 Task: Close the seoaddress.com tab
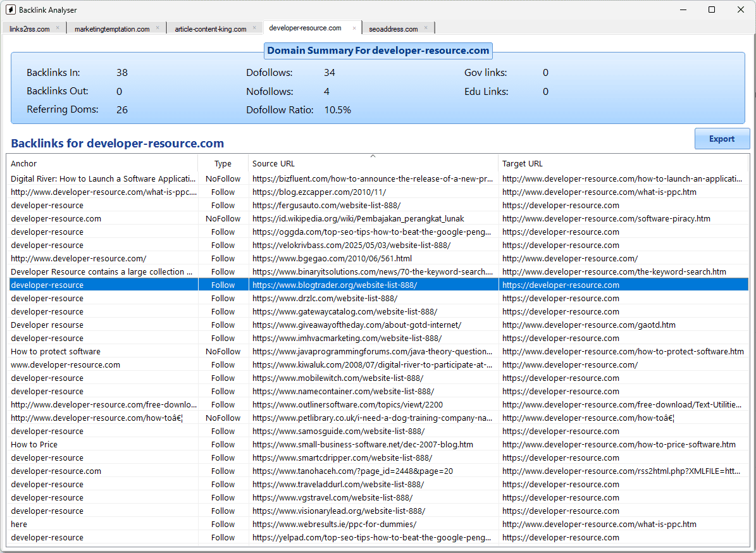click(x=427, y=28)
